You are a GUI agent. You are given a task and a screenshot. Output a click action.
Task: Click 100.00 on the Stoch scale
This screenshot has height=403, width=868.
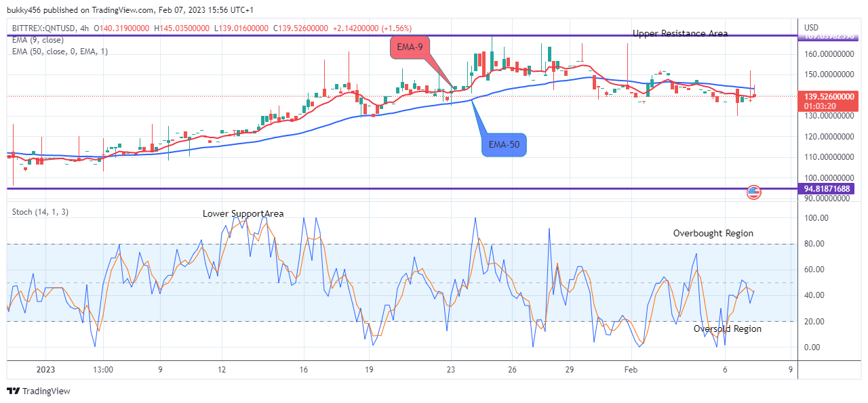pyautogui.click(x=816, y=218)
